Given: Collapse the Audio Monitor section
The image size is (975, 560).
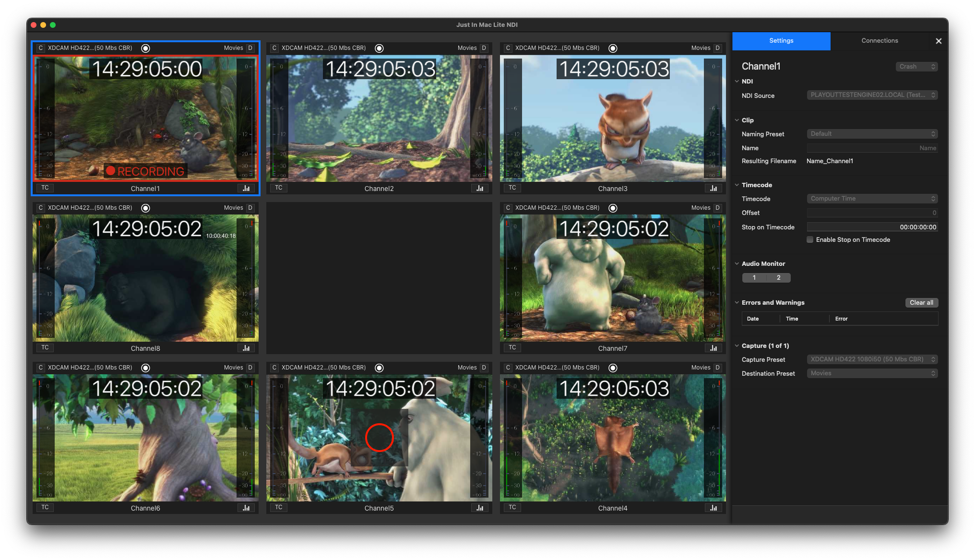Looking at the screenshot, I should coord(737,263).
